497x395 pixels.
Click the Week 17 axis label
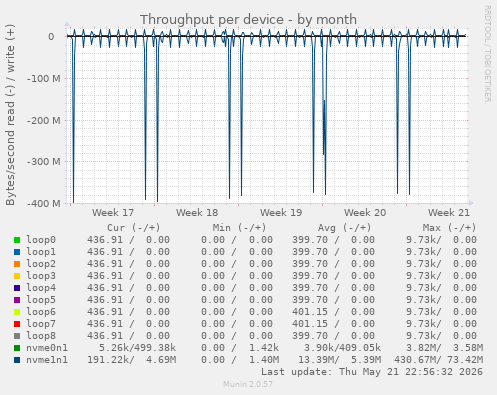113,213
